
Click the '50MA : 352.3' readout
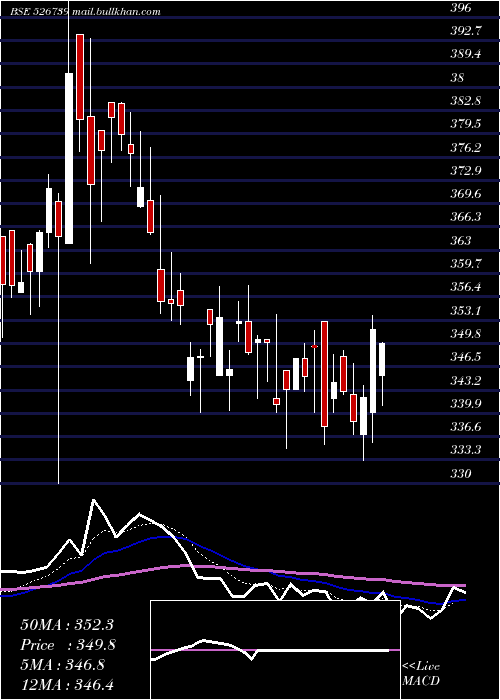[x=67, y=625]
